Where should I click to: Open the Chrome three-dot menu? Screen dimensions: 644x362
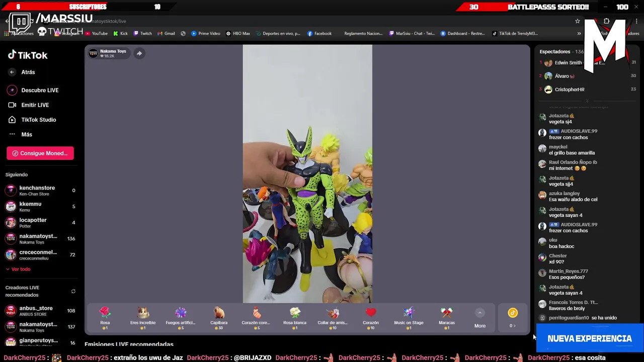tap(637, 21)
